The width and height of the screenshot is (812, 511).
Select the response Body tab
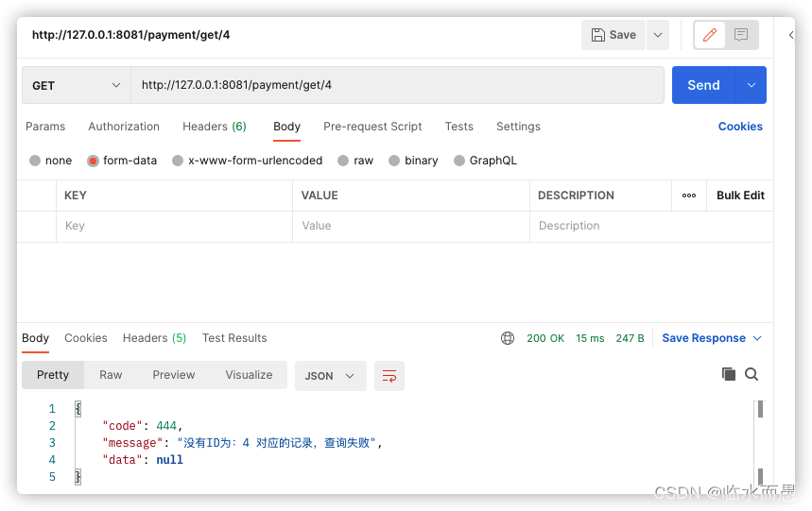35,338
